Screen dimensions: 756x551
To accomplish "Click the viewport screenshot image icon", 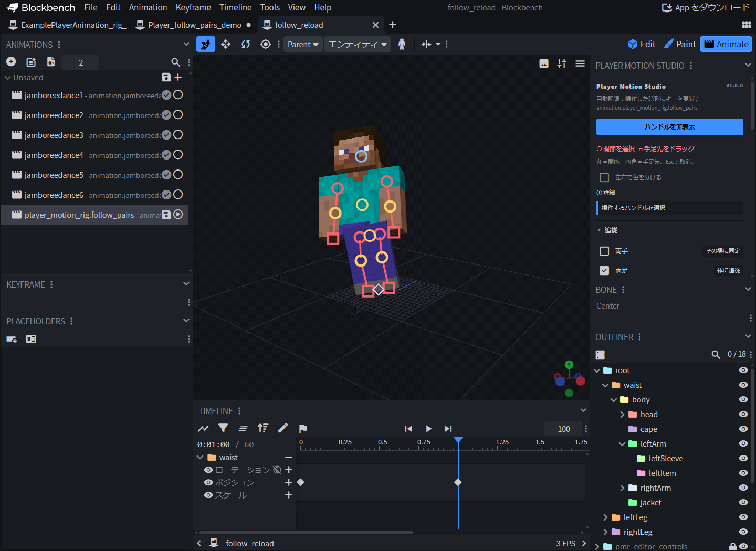I will tap(544, 63).
